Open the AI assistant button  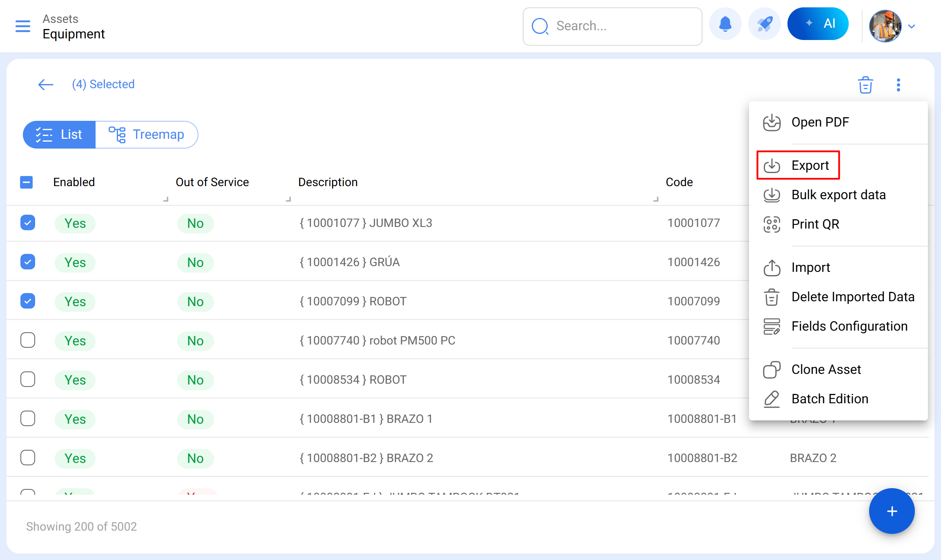click(x=818, y=24)
